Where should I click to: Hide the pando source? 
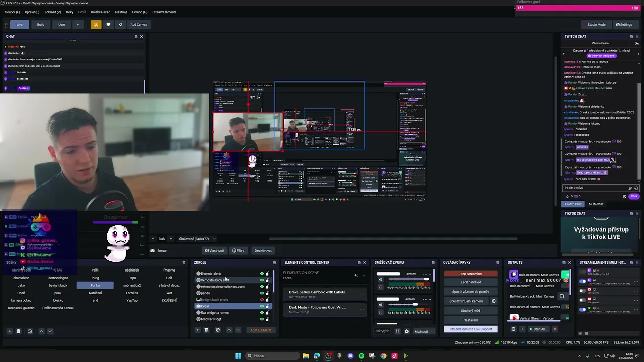coord(262,293)
